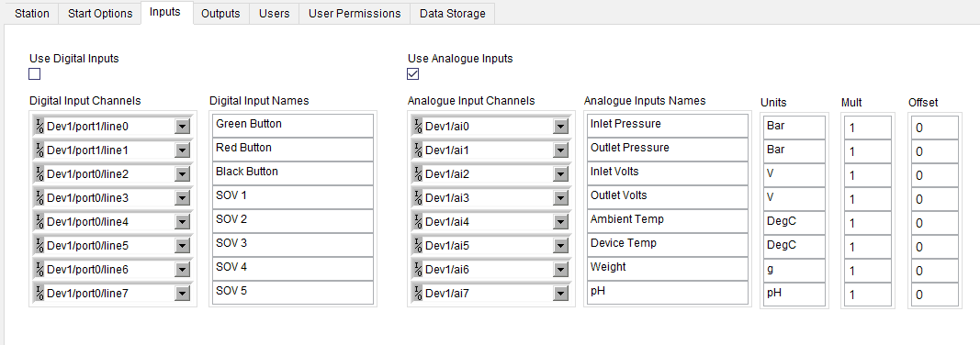Go to the Data Storage tab

[453, 14]
